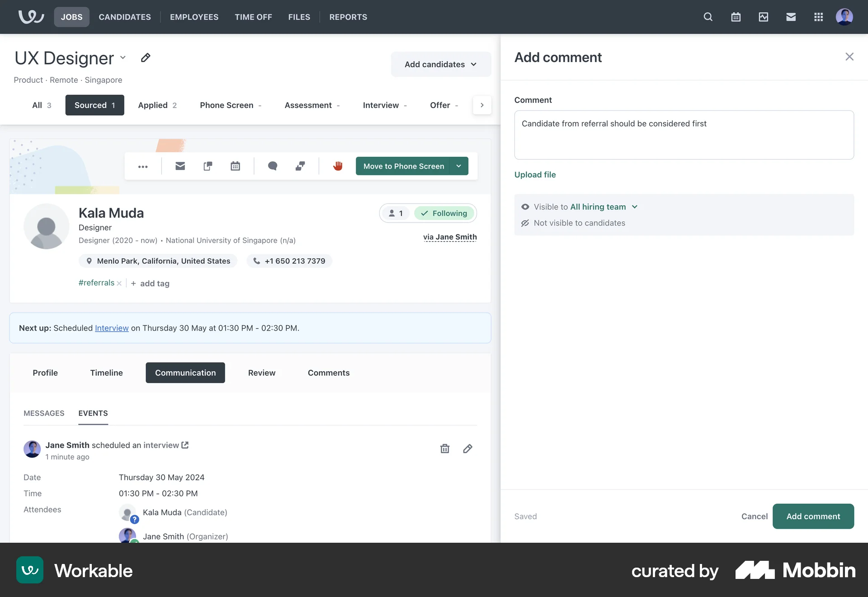The height and width of the screenshot is (597, 868).
Task: Select the email icon in the candidate toolbar
Action: coord(180,166)
